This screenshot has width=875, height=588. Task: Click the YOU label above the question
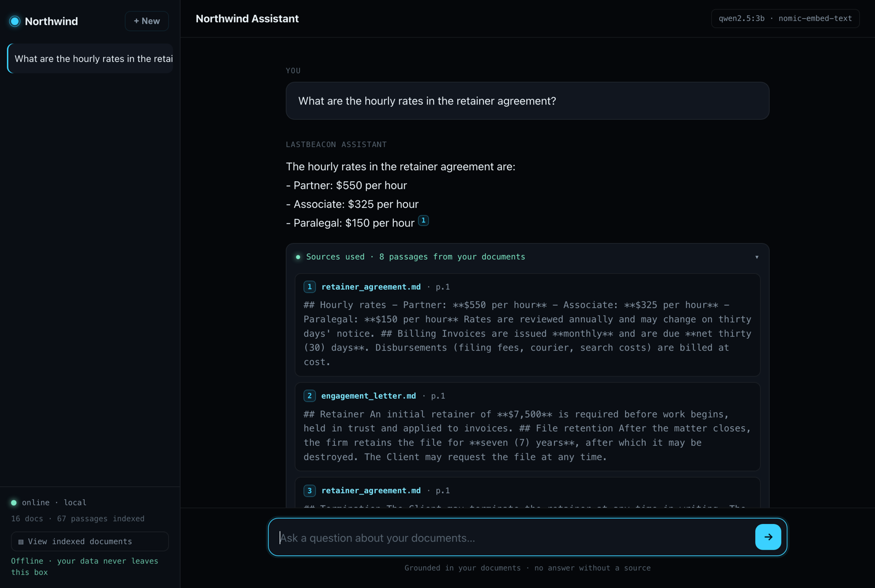click(x=293, y=71)
